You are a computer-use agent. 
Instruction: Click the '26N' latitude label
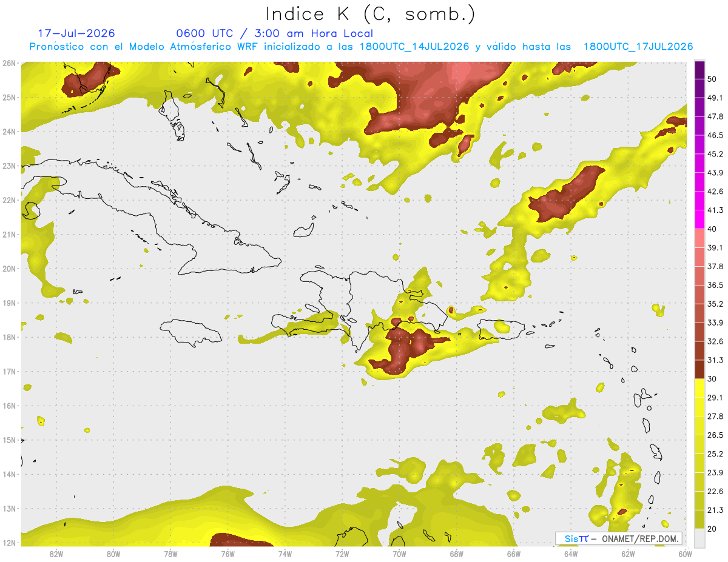coord(9,63)
